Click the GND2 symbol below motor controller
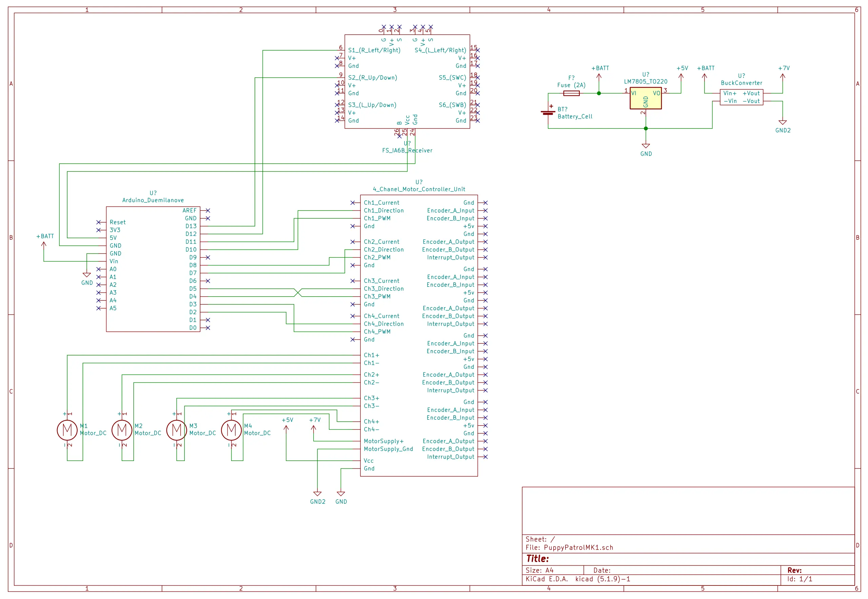Image resolution: width=868 pixels, height=599 pixels. pos(318,494)
